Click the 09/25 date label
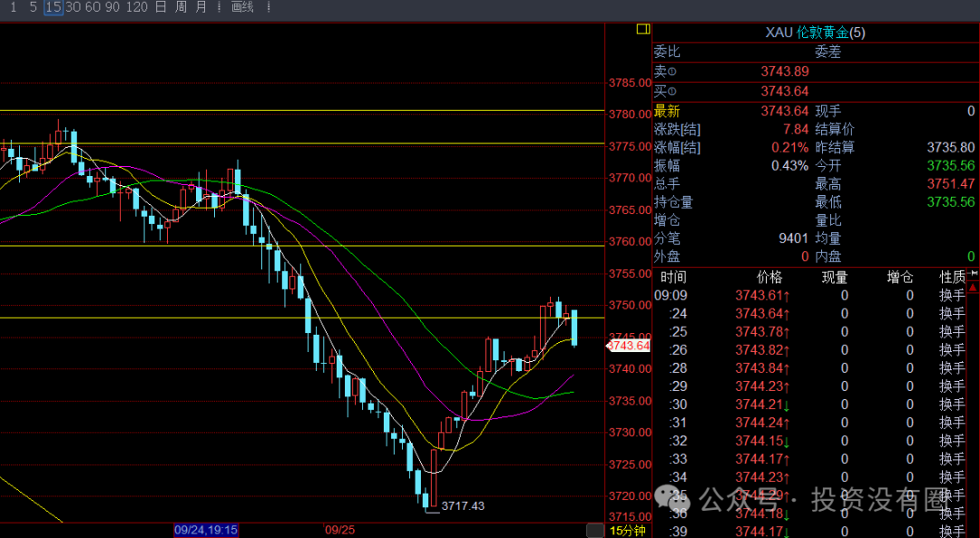This screenshot has height=538, width=980. pyautogui.click(x=340, y=530)
